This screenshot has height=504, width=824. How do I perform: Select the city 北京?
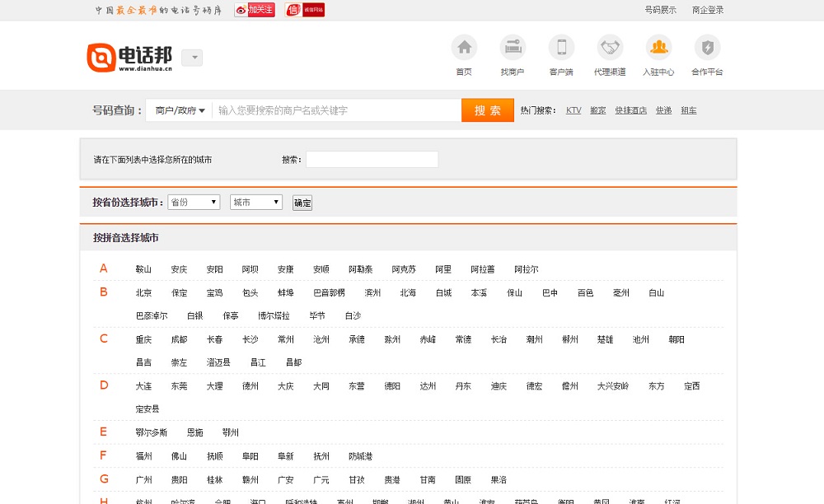(143, 293)
